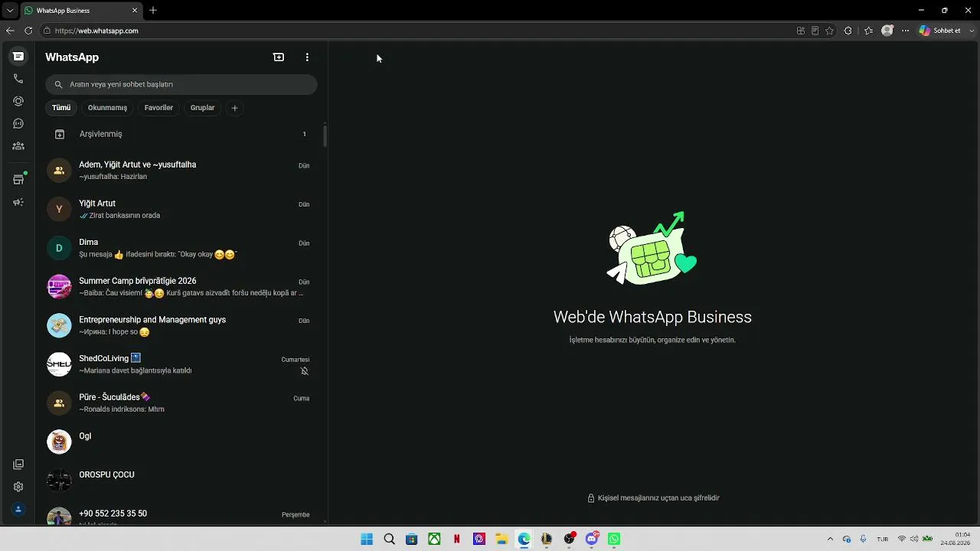
Task: Select the Okunmamış filter tab
Action: 107,108
